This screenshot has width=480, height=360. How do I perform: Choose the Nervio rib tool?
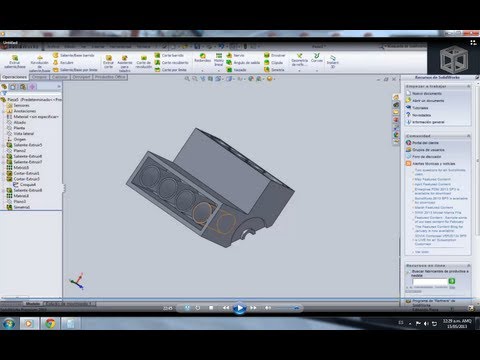coord(235,55)
